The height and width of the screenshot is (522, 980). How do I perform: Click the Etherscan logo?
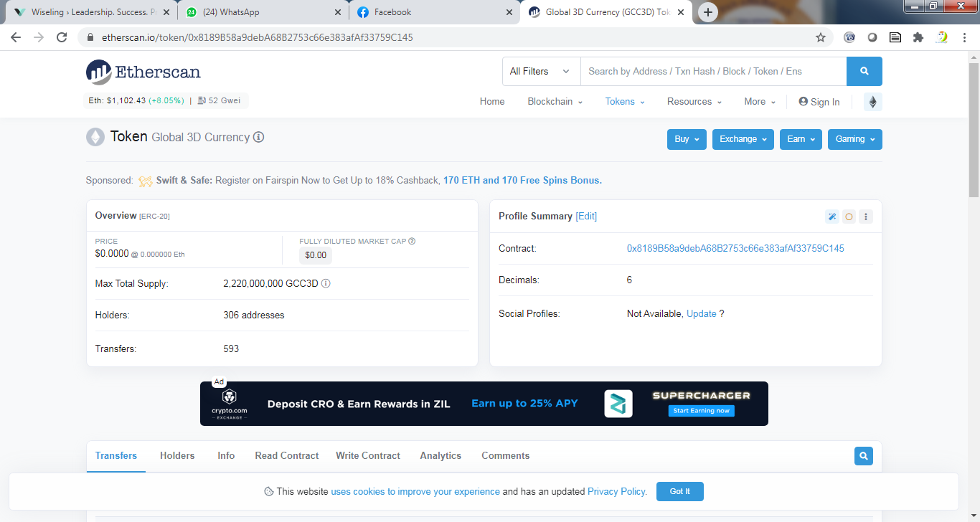click(143, 72)
